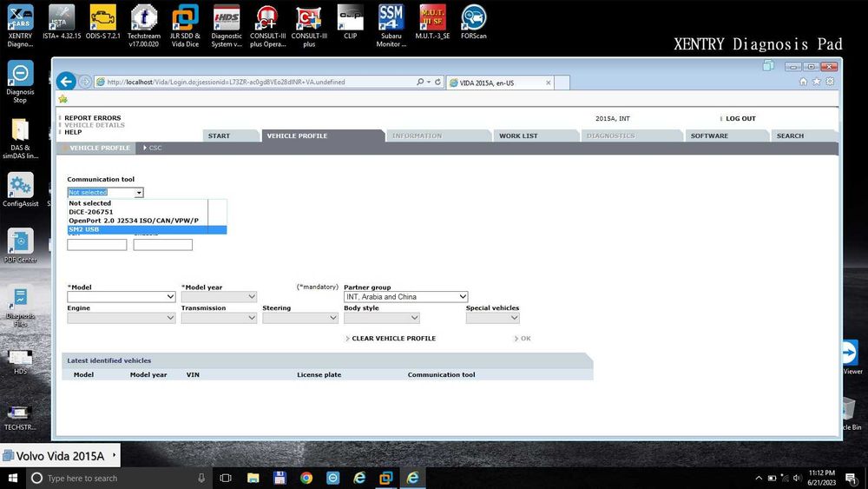Viewport: 868px width, 489px height.
Task: Open XENTRY Diagnosis desktop shortcut
Action: (x=21, y=26)
